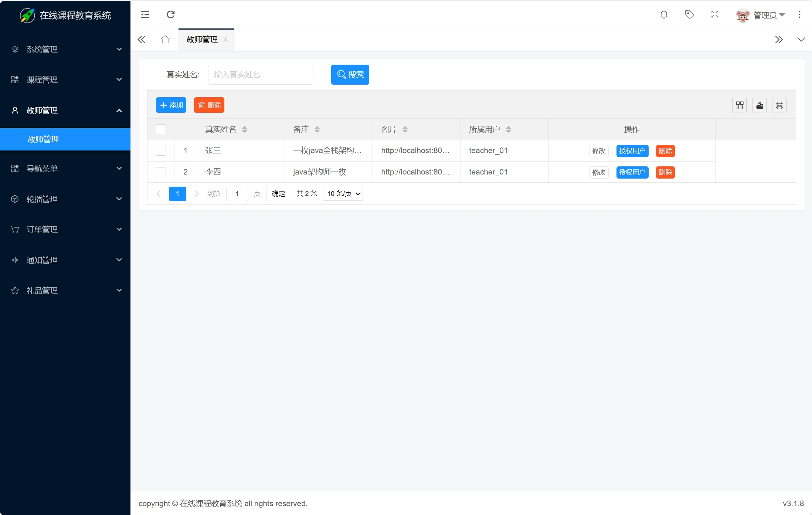Screen dimensions: 812x515
Task: Click the export table icon
Action: click(x=760, y=105)
